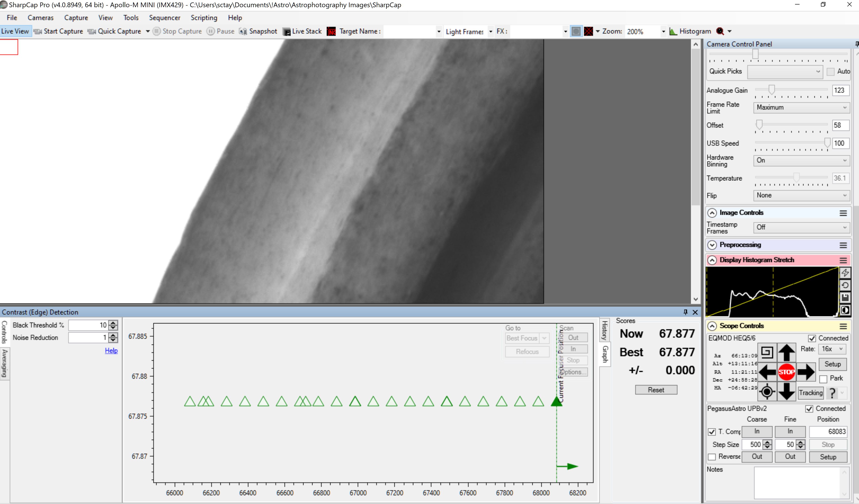Take a Snapshot from the toolbar
The width and height of the screenshot is (859, 504).
click(258, 31)
